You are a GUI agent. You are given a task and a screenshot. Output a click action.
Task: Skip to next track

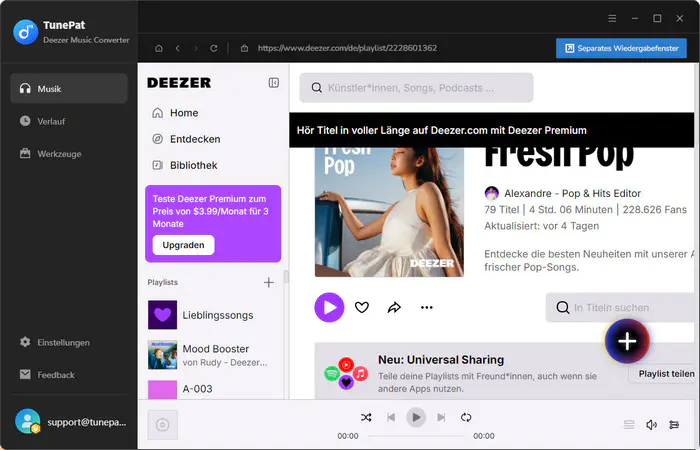click(441, 417)
